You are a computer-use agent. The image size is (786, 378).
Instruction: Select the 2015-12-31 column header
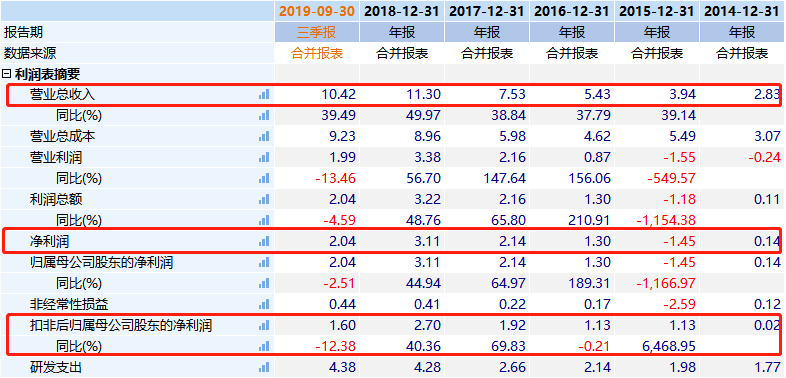[x=657, y=11]
